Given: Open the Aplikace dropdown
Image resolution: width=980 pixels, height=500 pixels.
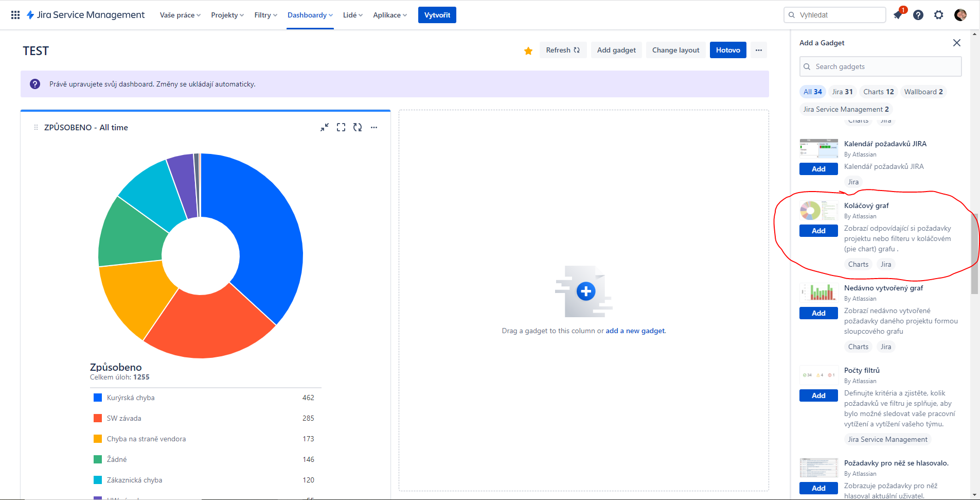Looking at the screenshot, I should 390,15.
